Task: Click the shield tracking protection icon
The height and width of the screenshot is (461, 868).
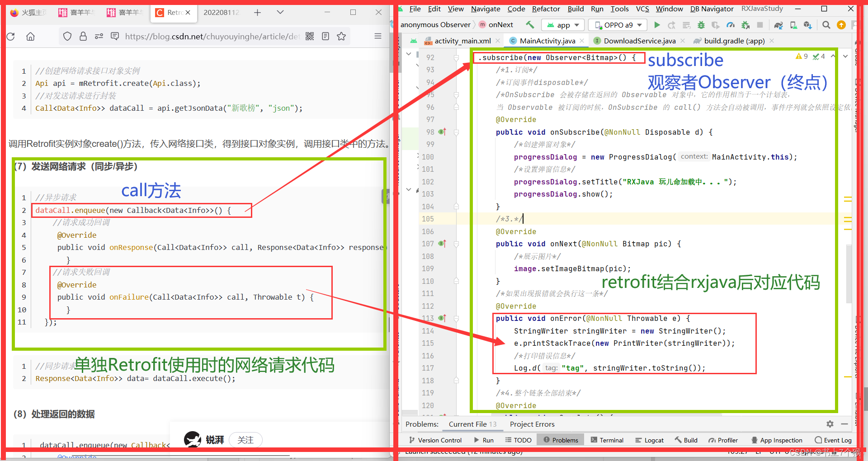Action: [x=67, y=36]
